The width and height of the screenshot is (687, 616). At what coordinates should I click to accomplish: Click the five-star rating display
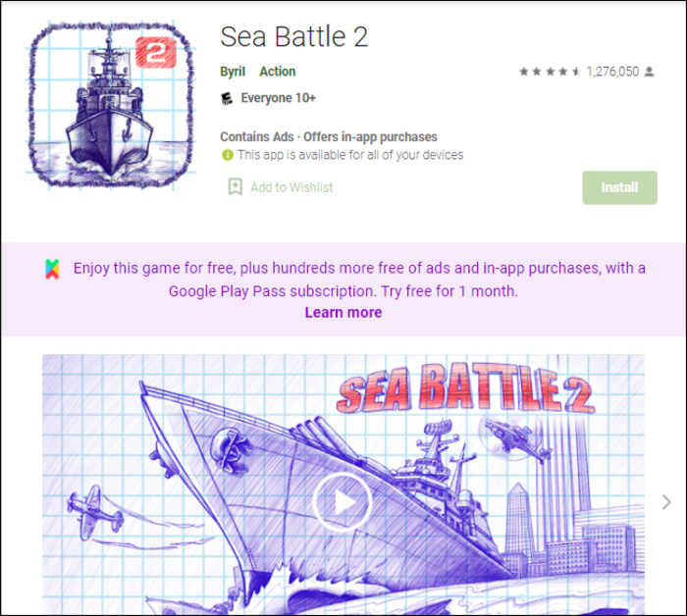coord(550,72)
